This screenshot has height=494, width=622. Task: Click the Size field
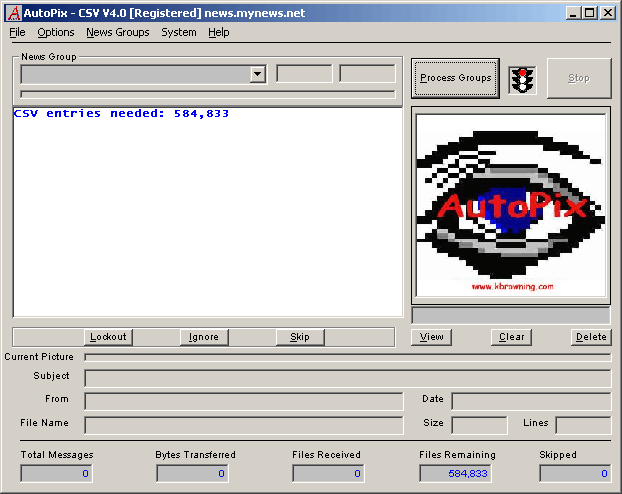click(479, 425)
